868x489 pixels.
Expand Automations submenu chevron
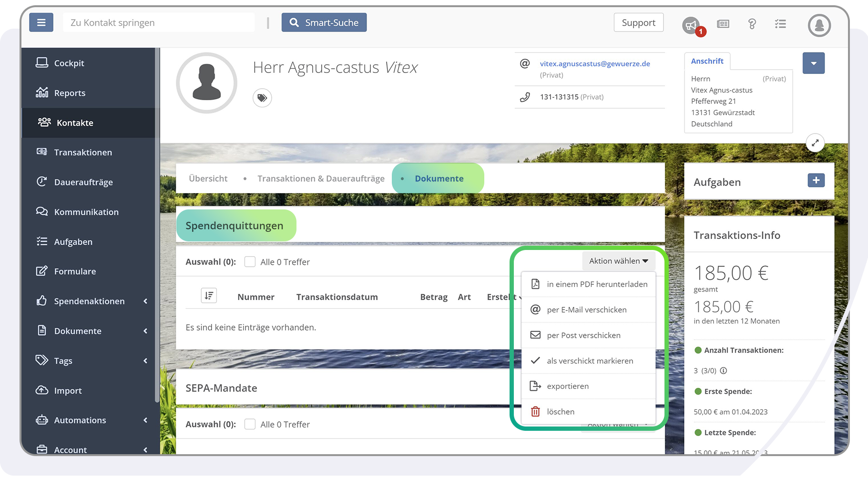145,420
